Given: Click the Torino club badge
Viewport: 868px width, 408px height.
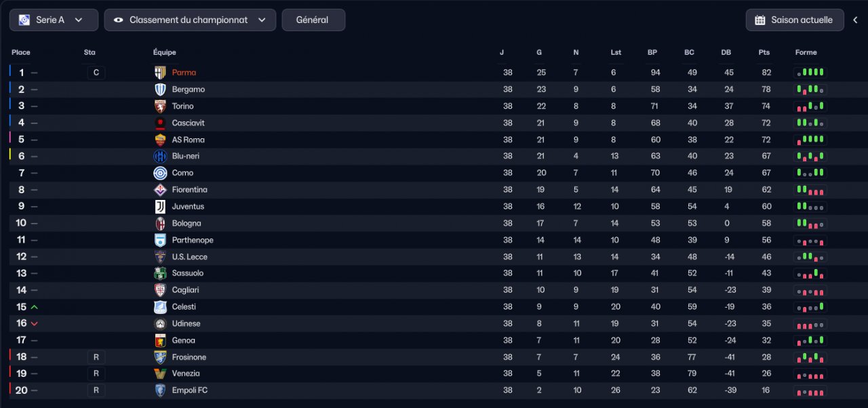Looking at the screenshot, I should tap(160, 106).
